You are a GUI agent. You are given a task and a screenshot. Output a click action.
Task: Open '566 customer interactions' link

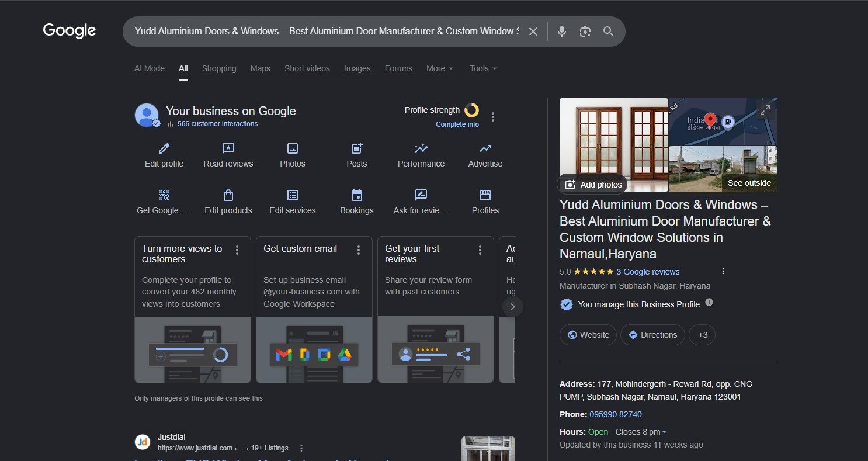click(217, 124)
